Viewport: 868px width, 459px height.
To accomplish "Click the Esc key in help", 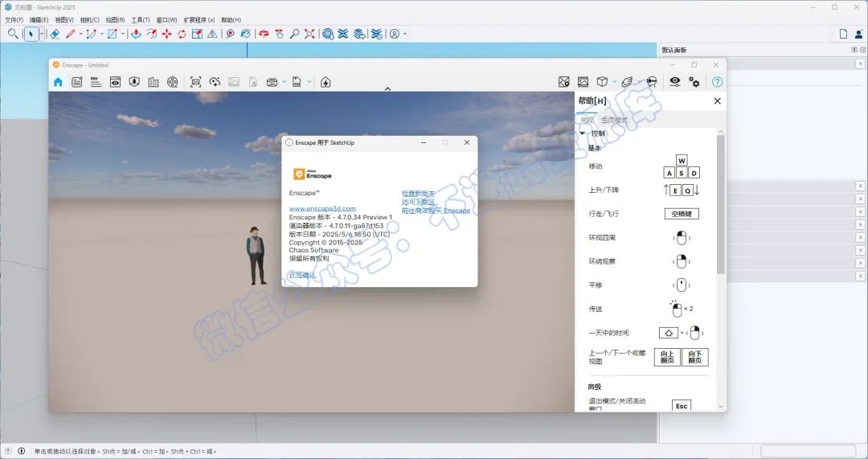I will click(682, 406).
